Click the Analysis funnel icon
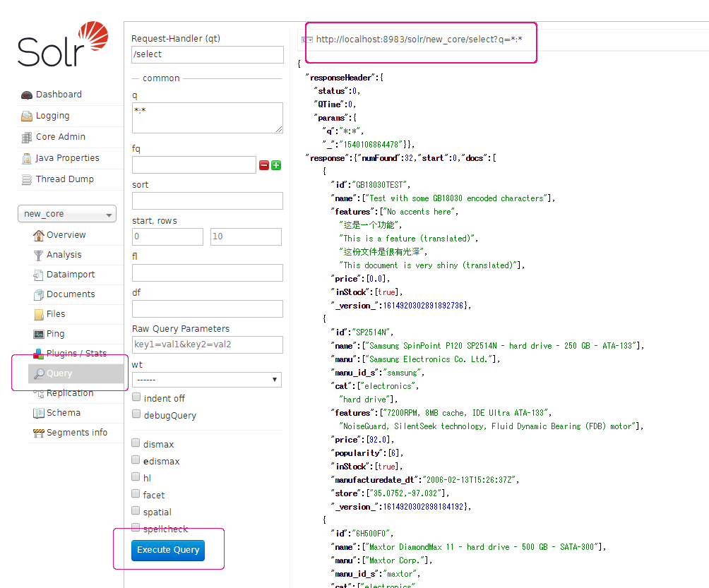The image size is (709, 588). coord(38,256)
